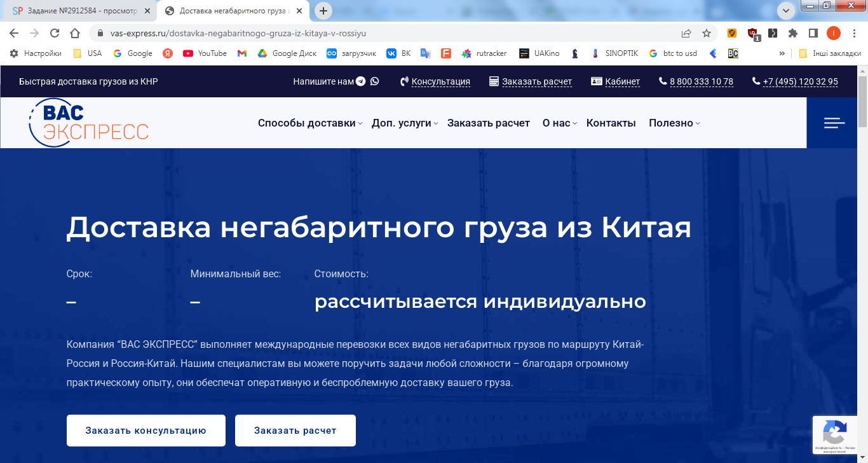Open the Google Диск bookmark
868x463 pixels.
tap(287, 53)
